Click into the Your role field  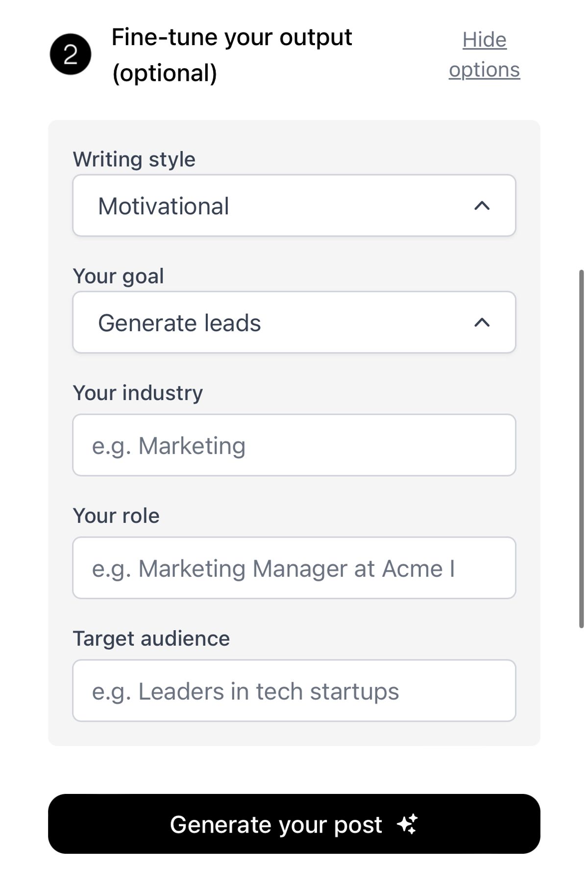[x=294, y=568]
